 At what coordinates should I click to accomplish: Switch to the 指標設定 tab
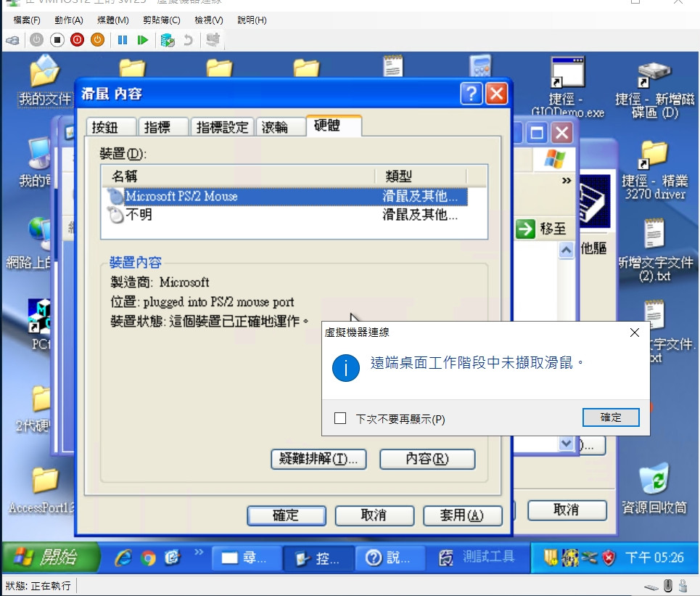(x=222, y=127)
